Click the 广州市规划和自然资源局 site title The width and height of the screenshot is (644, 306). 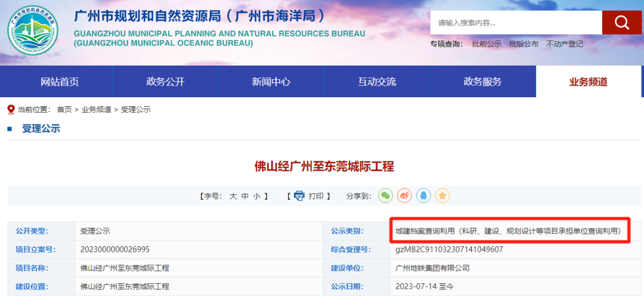pyautogui.click(x=199, y=16)
